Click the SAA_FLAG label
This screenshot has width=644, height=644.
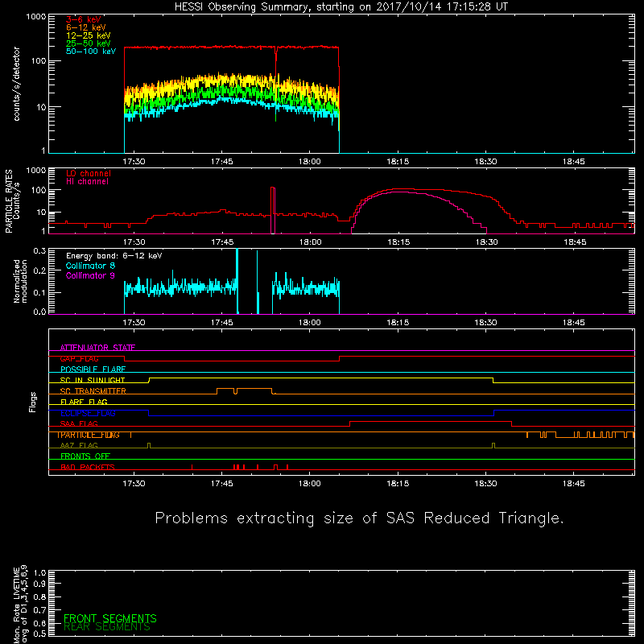pos(79,424)
